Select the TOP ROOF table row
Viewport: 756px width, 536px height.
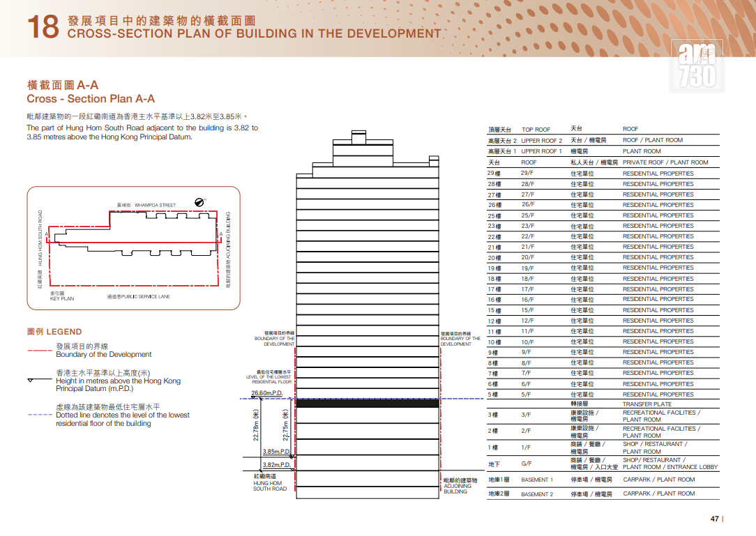click(x=603, y=129)
